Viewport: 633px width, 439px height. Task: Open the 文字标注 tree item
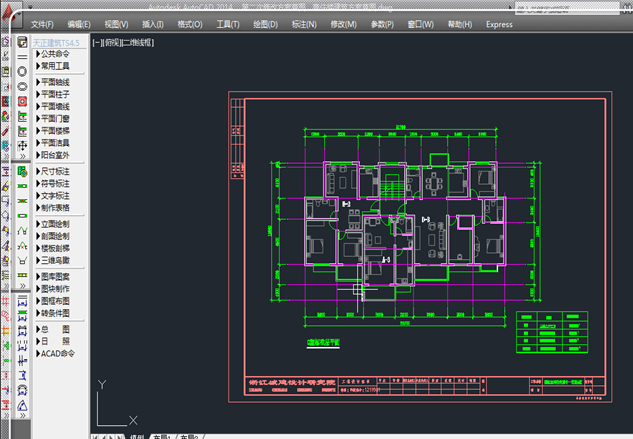(53, 196)
